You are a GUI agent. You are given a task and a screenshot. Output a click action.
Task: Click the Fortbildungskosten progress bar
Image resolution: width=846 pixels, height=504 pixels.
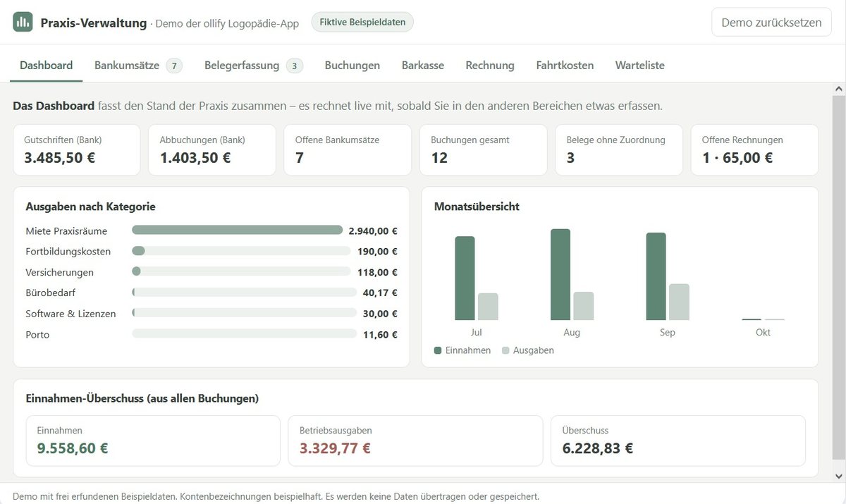[x=241, y=251]
